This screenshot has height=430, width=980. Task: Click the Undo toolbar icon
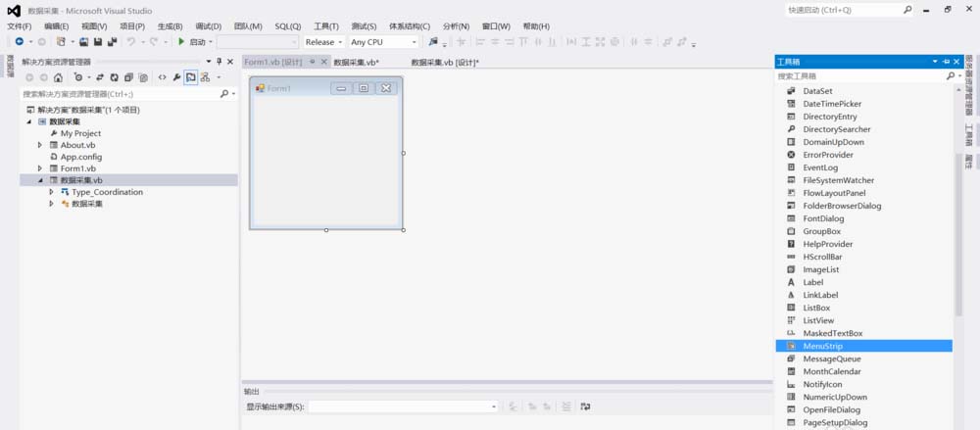coord(131,42)
